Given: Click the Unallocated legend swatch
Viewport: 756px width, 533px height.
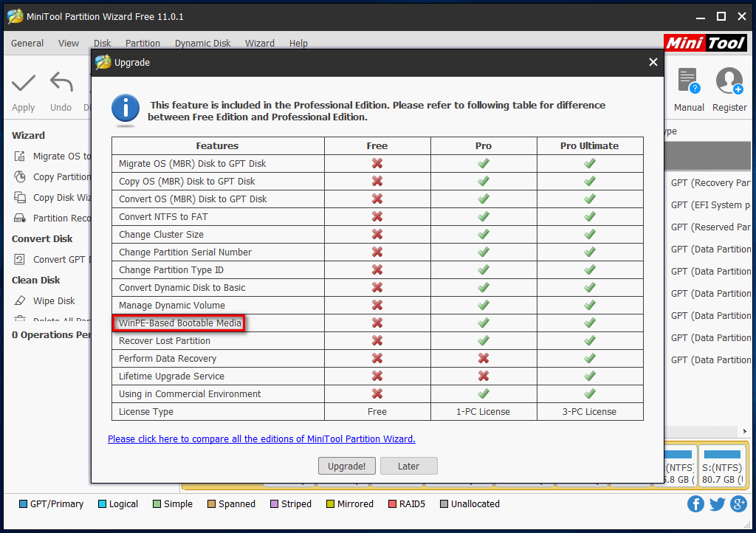Looking at the screenshot, I should [x=444, y=504].
